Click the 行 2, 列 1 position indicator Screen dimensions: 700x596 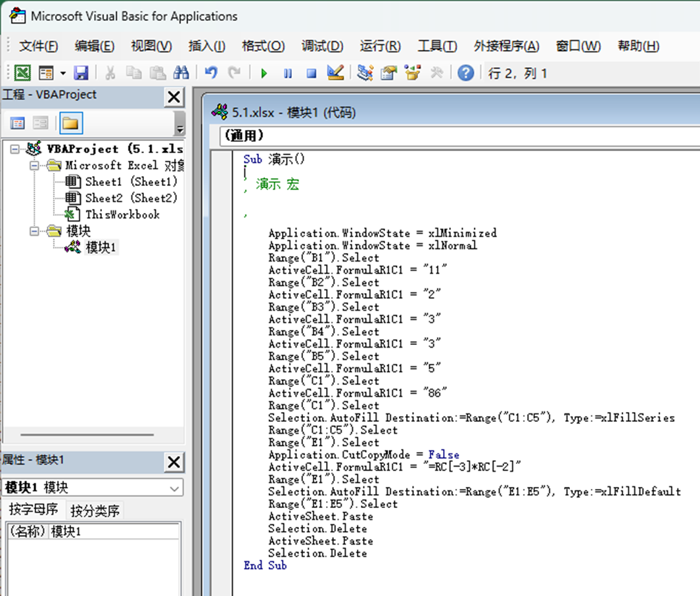click(x=517, y=73)
